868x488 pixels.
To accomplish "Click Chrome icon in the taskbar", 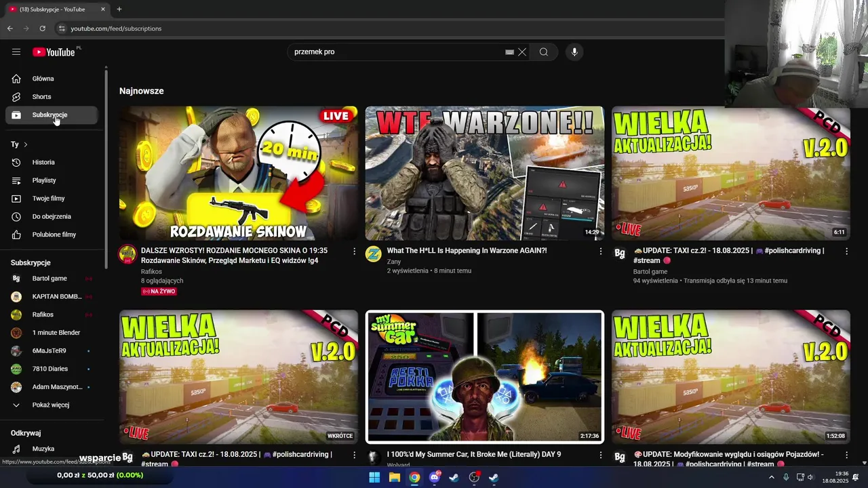I will [414, 478].
